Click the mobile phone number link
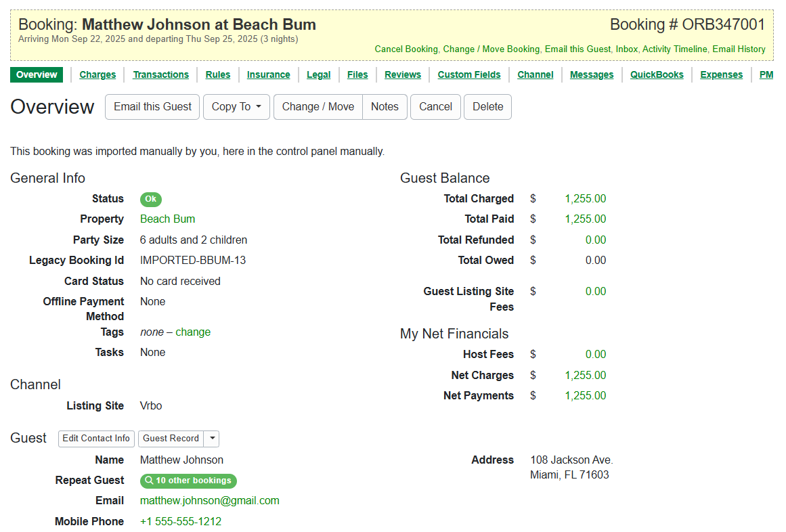Image resolution: width=786 pixels, height=532 pixels. pos(181,522)
